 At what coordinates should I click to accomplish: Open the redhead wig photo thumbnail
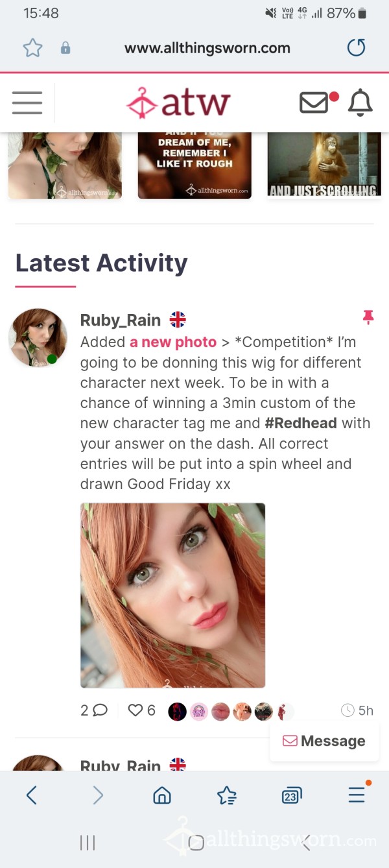tap(172, 595)
